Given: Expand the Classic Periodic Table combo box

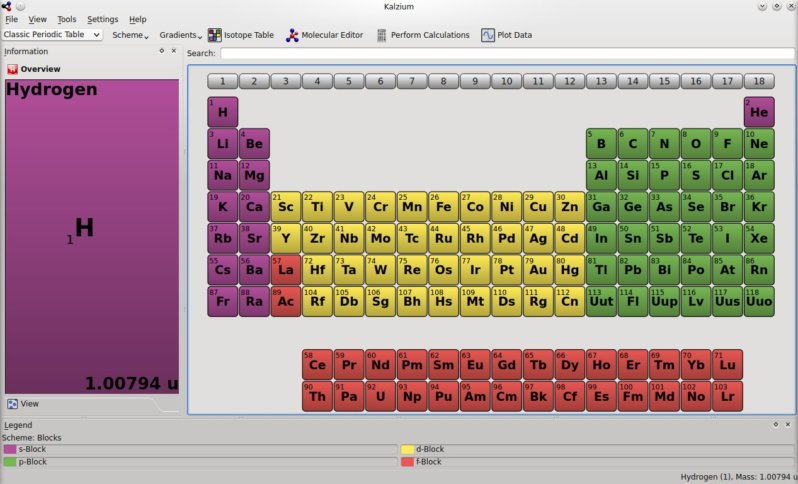Looking at the screenshot, I should 52,35.
